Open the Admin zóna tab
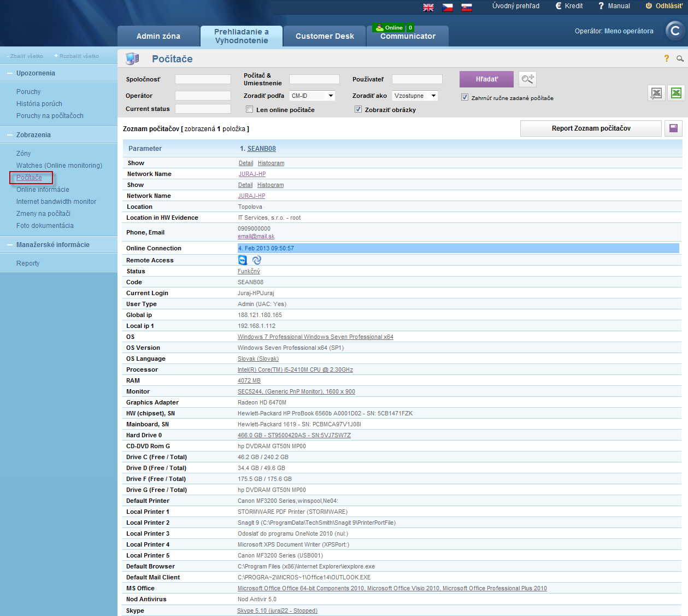The height and width of the screenshot is (616, 688). click(x=158, y=36)
